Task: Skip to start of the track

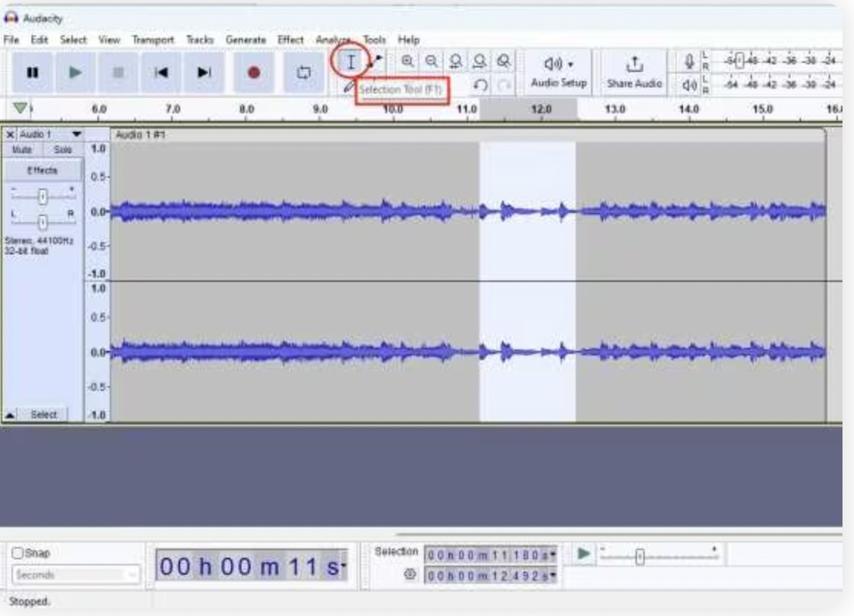Action: click(x=161, y=72)
